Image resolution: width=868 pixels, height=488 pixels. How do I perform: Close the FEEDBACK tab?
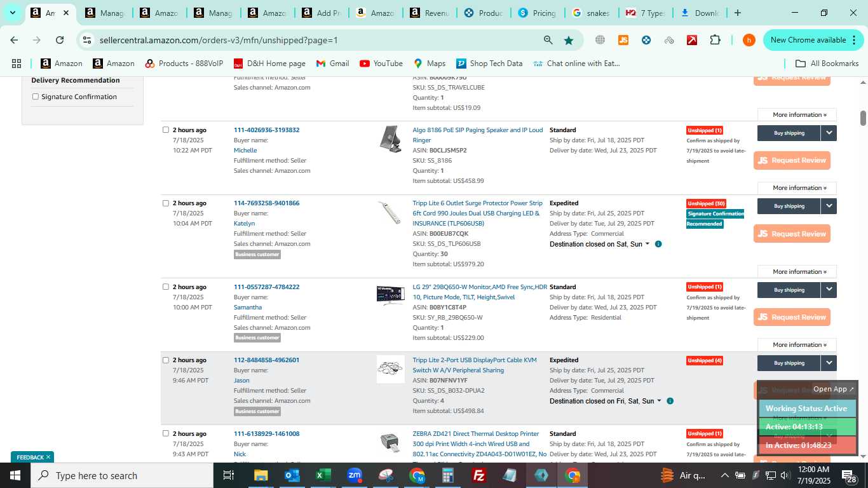48,457
